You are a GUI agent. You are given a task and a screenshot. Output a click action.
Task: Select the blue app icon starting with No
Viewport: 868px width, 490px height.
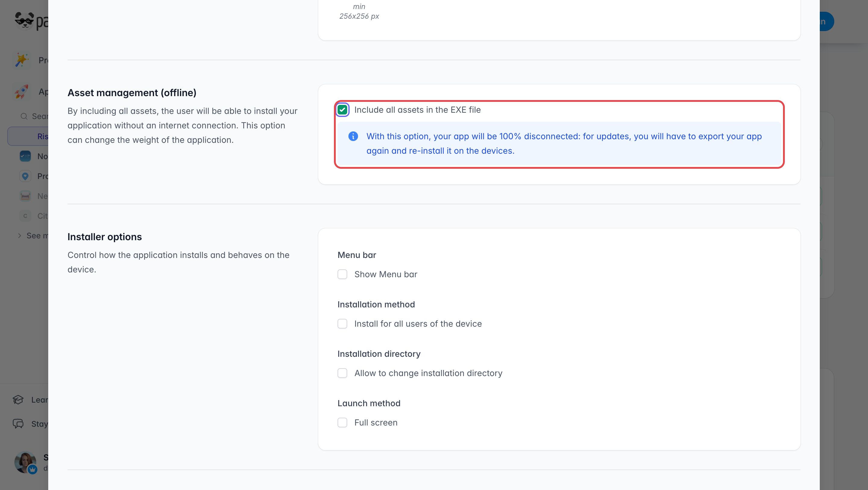point(25,156)
